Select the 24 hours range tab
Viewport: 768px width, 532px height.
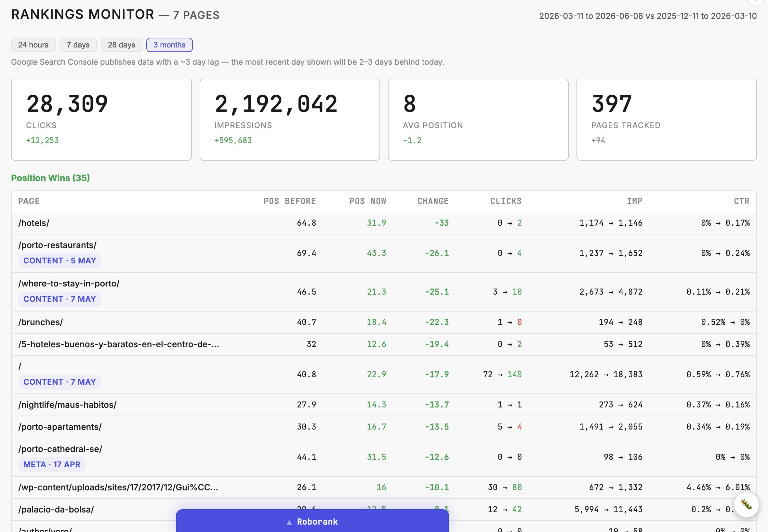click(33, 45)
